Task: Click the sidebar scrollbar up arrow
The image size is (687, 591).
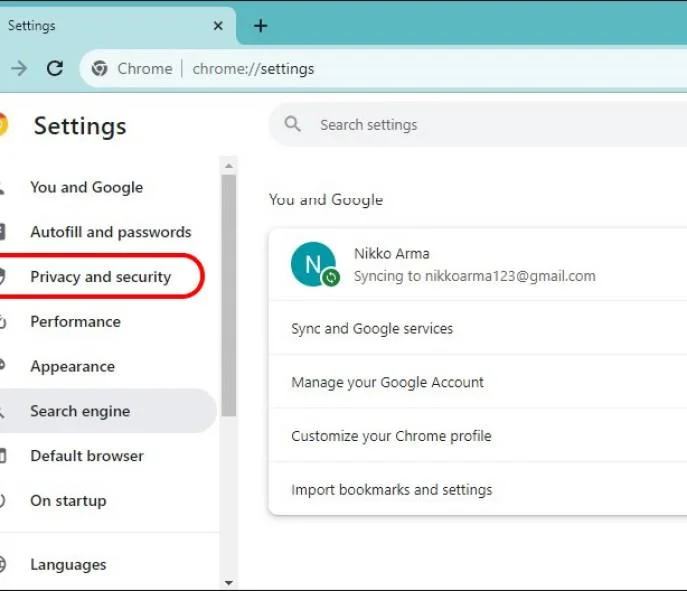Action: tap(229, 166)
